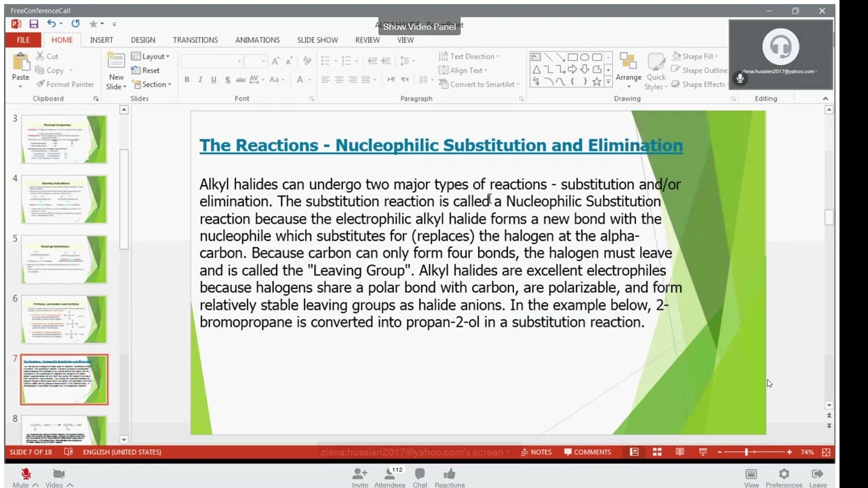Click the spell check icon in status bar
This screenshot has height=488, width=868.
coord(68,452)
